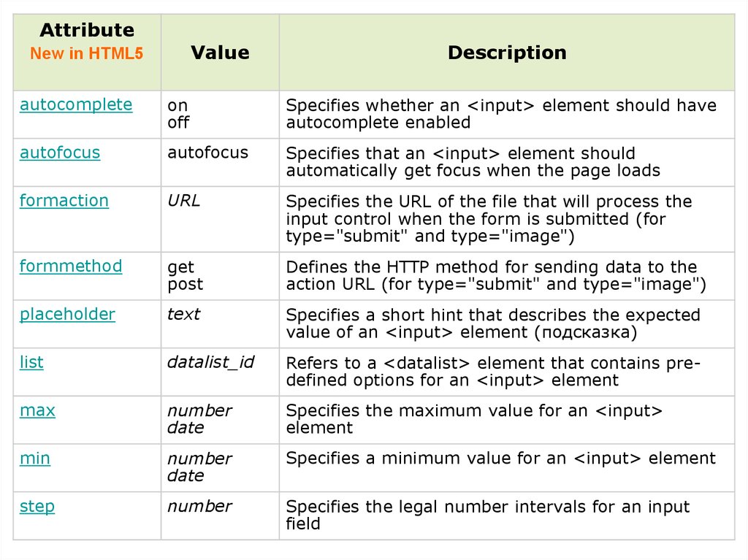Click the Description column header

coord(507,53)
